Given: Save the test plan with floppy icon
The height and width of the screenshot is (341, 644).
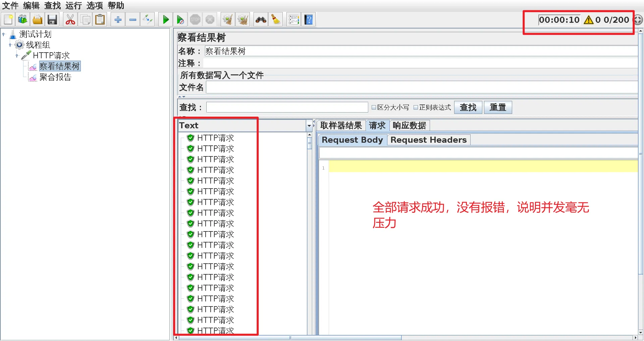Looking at the screenshot, I should click(52, 20).
